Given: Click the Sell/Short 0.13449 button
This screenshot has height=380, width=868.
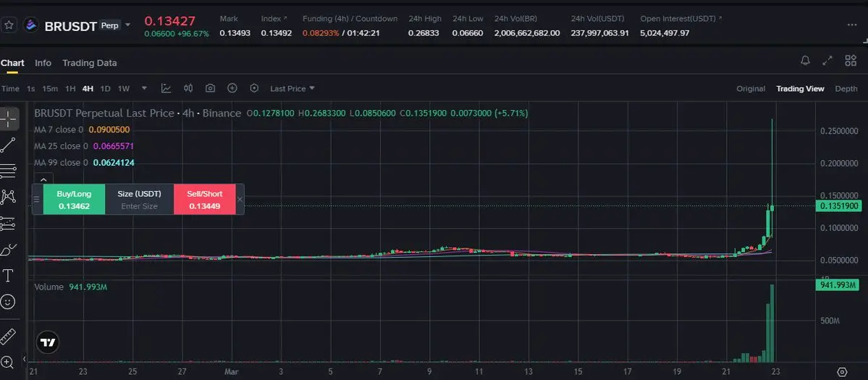Looking at the screenshot, I should [204, 200].
